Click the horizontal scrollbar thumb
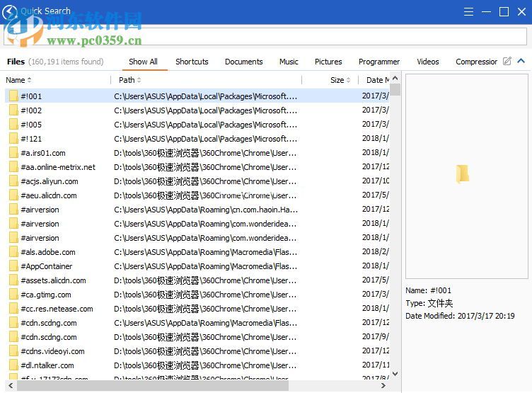The image size is (532, 393). click(153, 385)
